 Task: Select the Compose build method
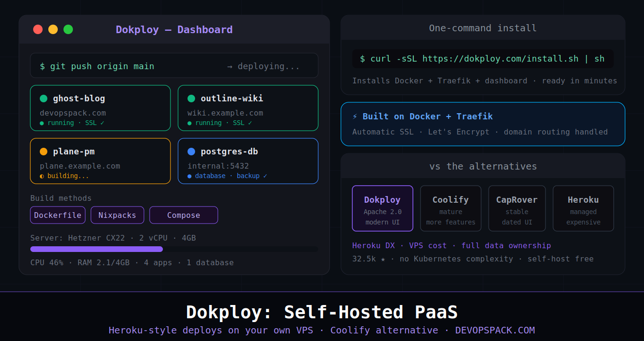tap(184, 215)
